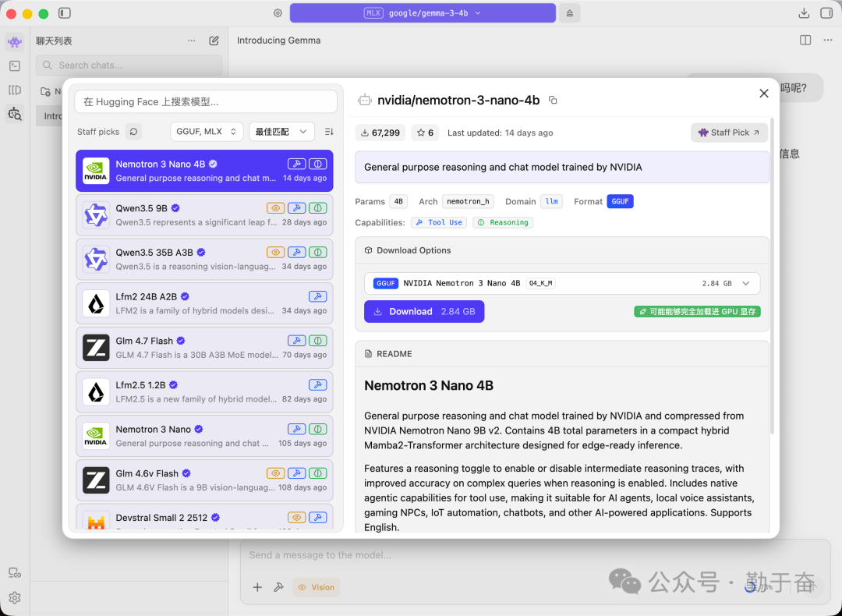Select the Lfm2 24B A2B model

pyautogui.click(x=204, y=303)
